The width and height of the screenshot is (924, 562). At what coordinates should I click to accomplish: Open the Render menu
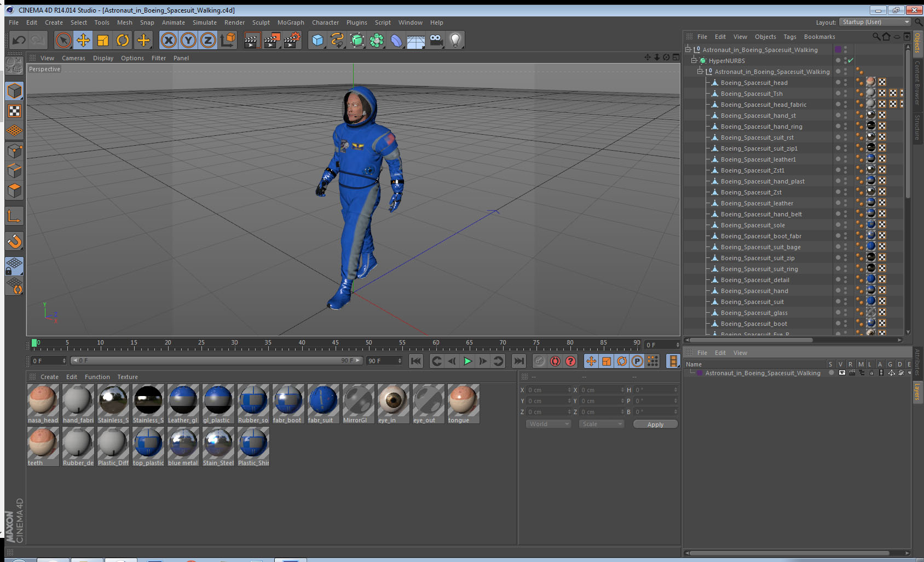point(234,22)
